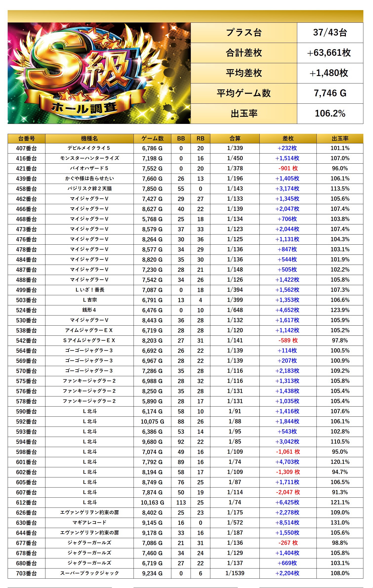Click the +8,514枚 value for マギアレコード
Viewport: 373px width, 588px height.
[288, 523]
